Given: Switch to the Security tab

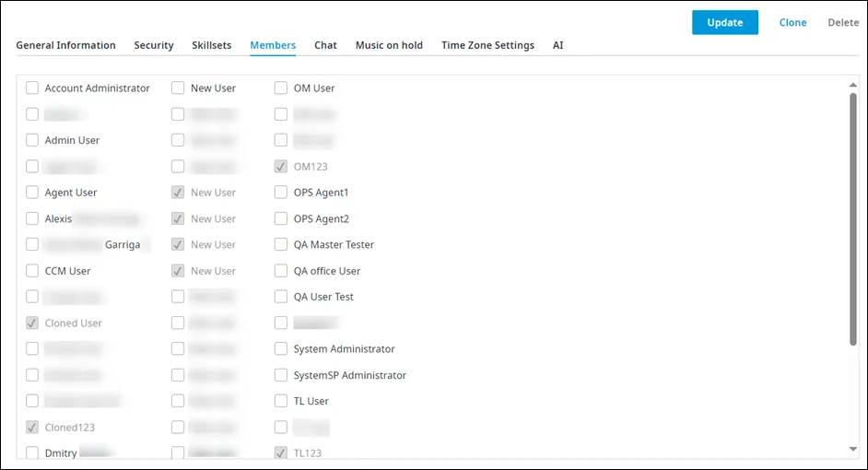Looking at the screenshot, I should click(154, 45).
